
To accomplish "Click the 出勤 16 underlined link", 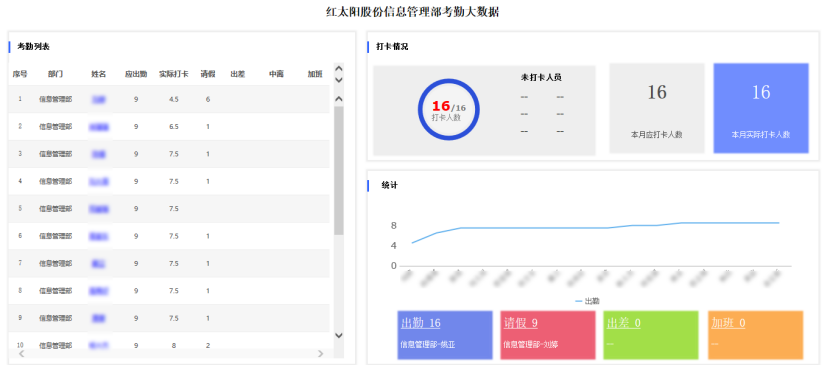I will [421, 323].
